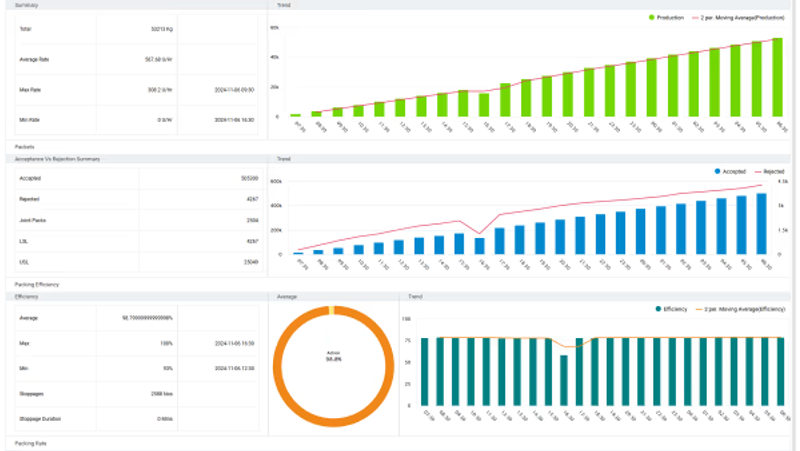Click the Total row label

26,29
